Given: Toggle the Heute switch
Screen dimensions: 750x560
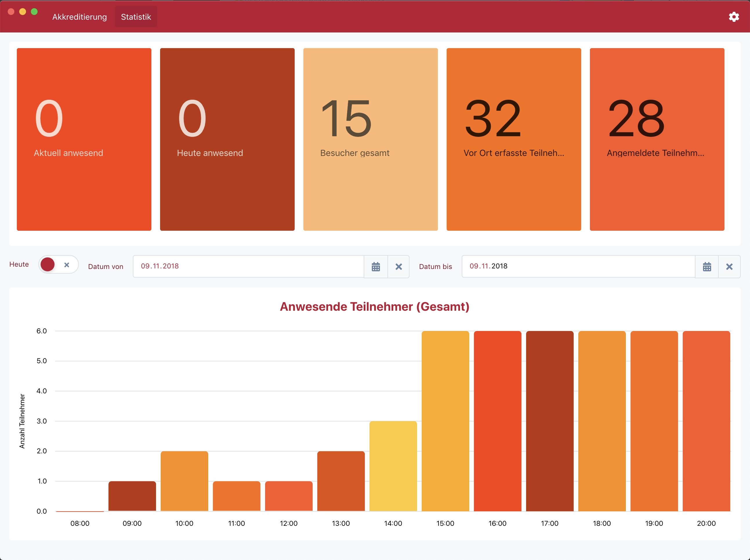Looking at the screenshot, I should click(x=58, y=265).
